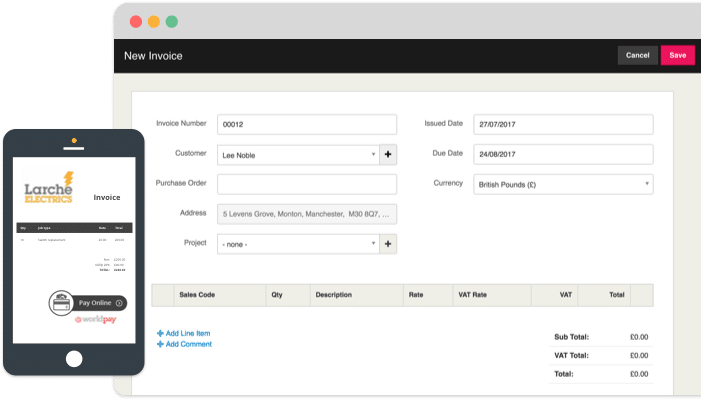The height and width of the screenshot is (400, 701).
Task: Click the green maximize window button
Action: click(172, 21)
